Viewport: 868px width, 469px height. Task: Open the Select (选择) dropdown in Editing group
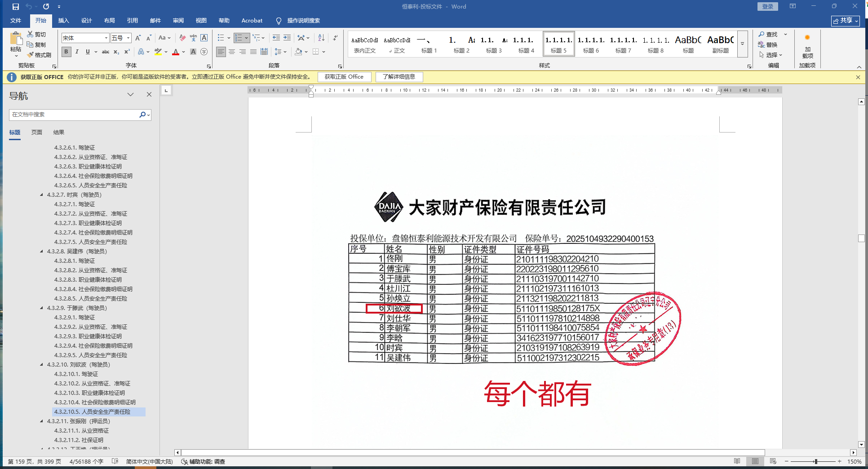[771, 55]
